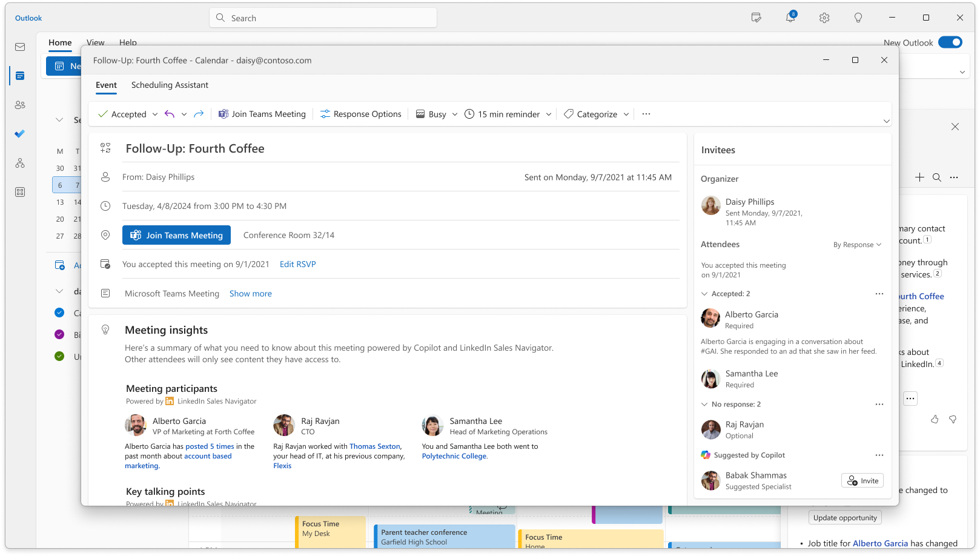
Task: Open Polytechnic College link
Action: [454, 456]
